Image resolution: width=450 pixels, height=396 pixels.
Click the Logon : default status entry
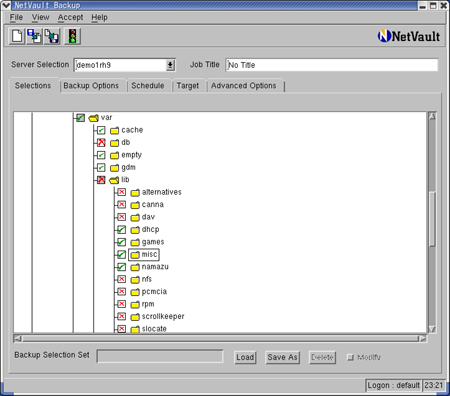(393, 386)
